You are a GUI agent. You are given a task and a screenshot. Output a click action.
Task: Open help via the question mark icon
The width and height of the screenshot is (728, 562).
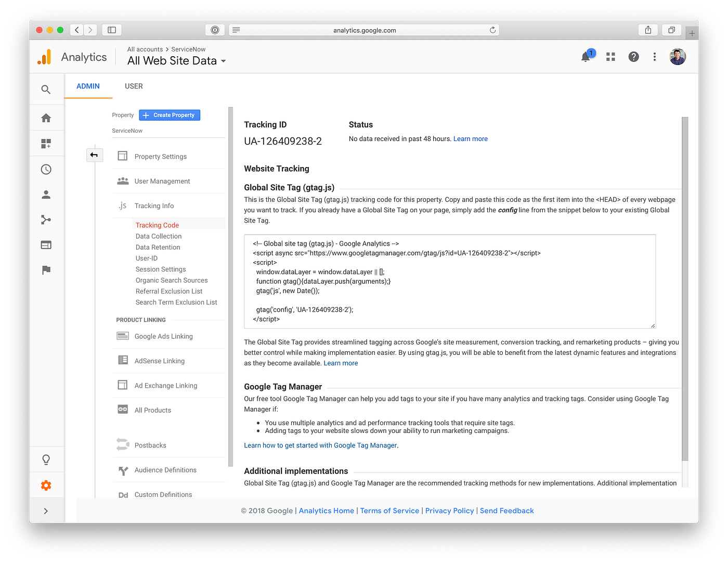633,56
